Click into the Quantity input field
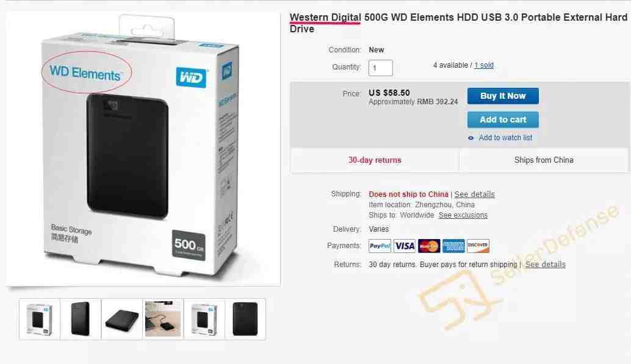 (x=380, y=68)
